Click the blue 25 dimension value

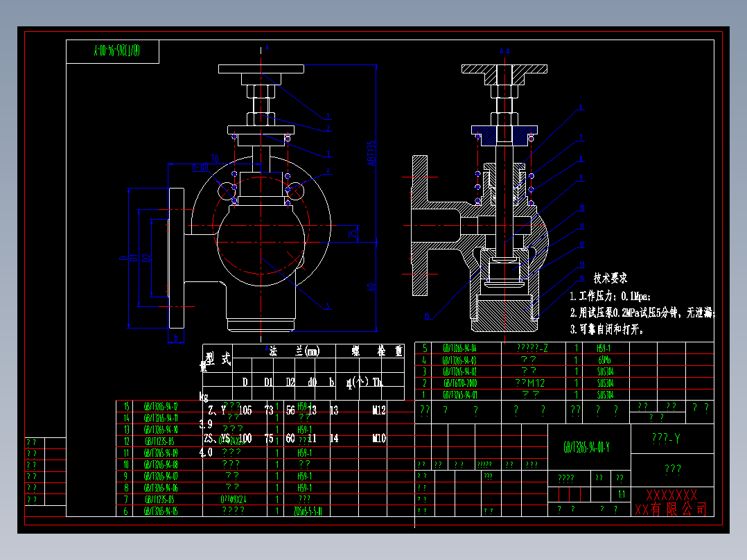pos(353,234)
